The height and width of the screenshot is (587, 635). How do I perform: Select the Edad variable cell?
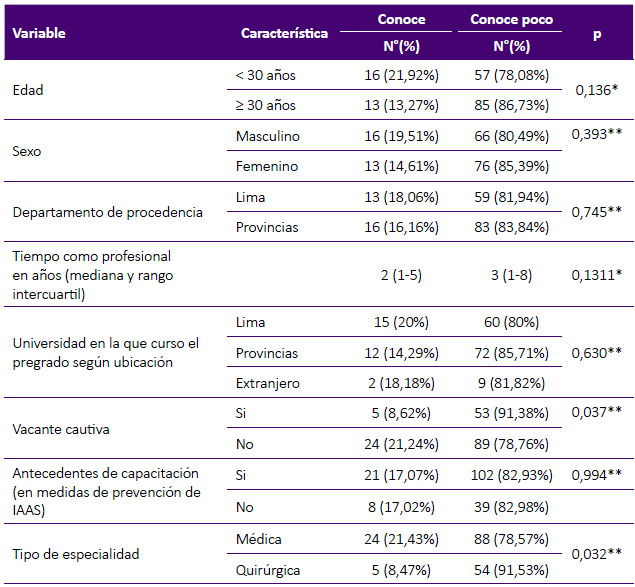(28, 90)
